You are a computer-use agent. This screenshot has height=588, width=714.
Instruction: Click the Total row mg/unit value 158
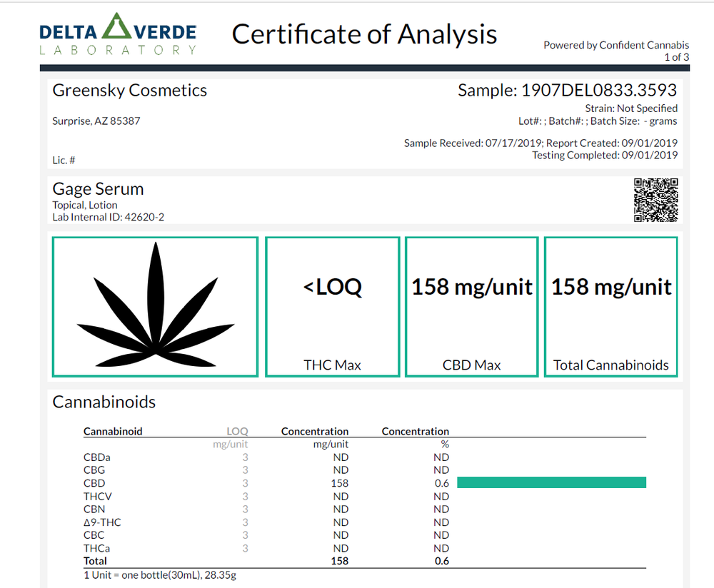point(340,561)
